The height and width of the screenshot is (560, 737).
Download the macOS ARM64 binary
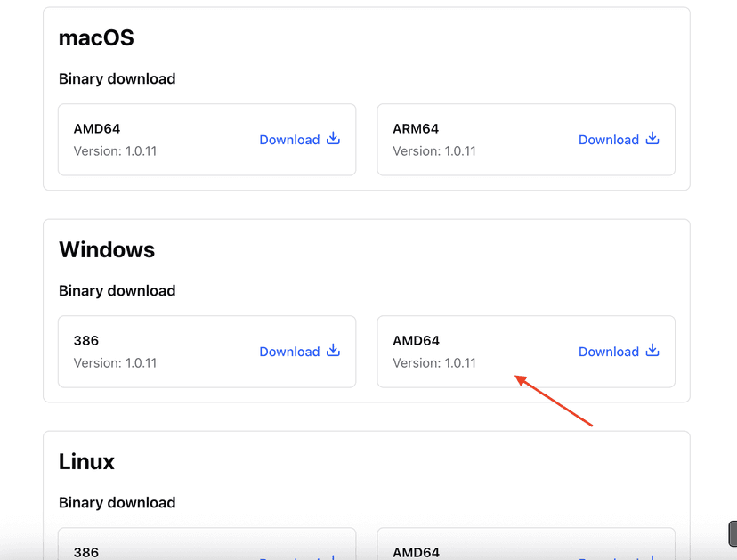coord(609,139)
